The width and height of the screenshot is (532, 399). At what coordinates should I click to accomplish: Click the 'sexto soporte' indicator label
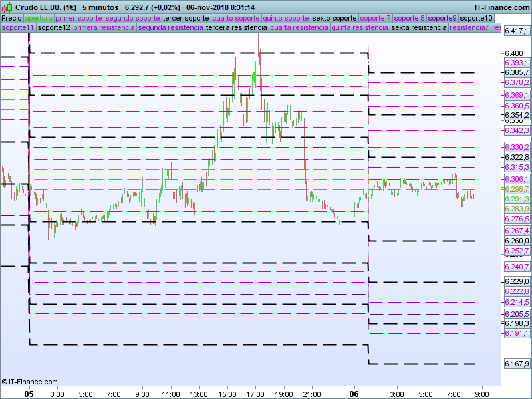(x=334, y=18)
